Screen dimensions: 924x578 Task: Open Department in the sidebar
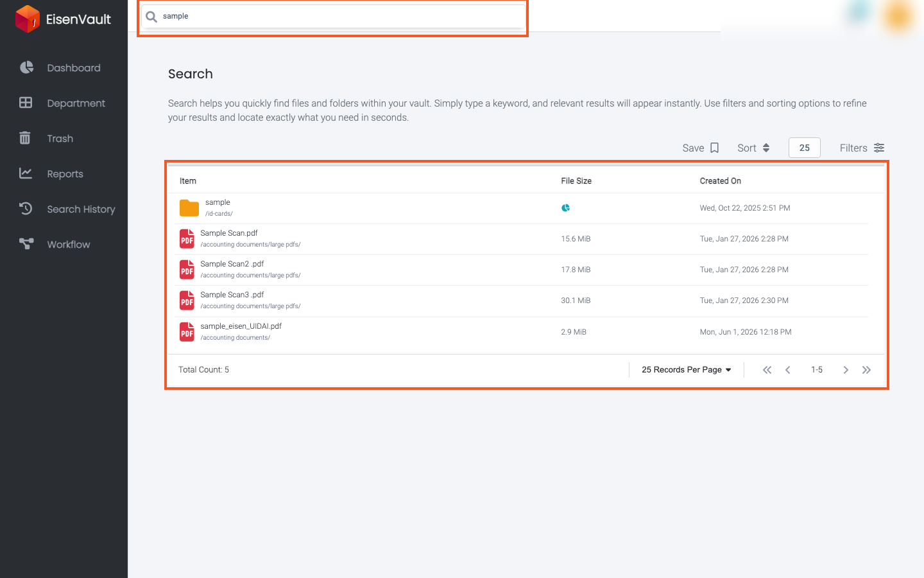click(76, 103)
